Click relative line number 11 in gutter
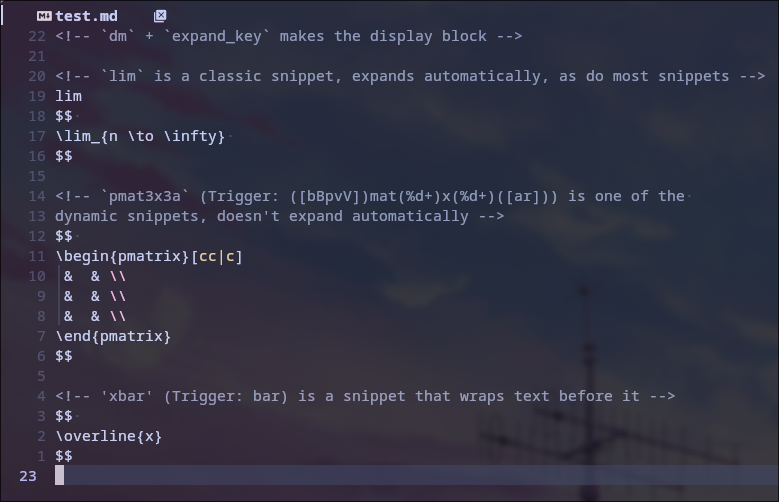This screenshot has height=502, width=779. coord(37,256)
